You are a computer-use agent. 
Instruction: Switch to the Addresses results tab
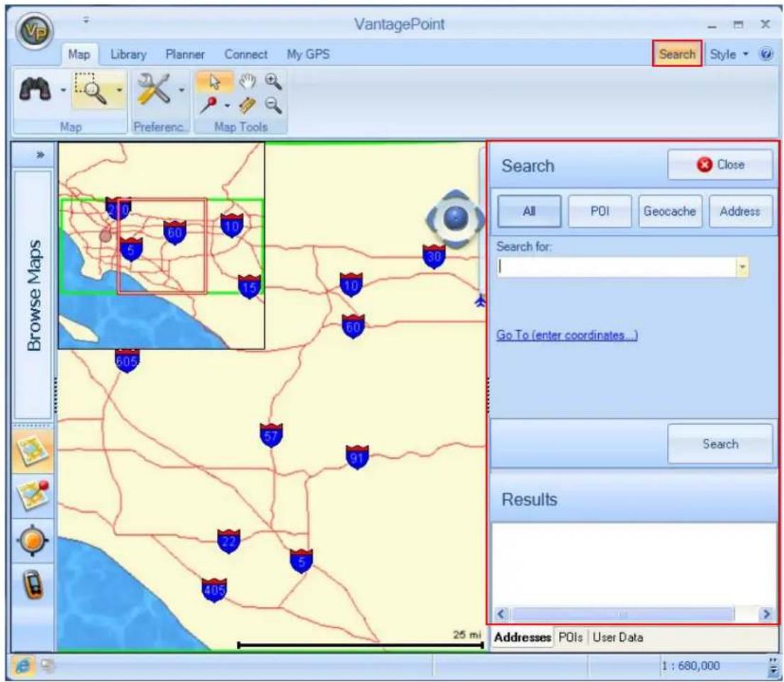pos(522,637)
